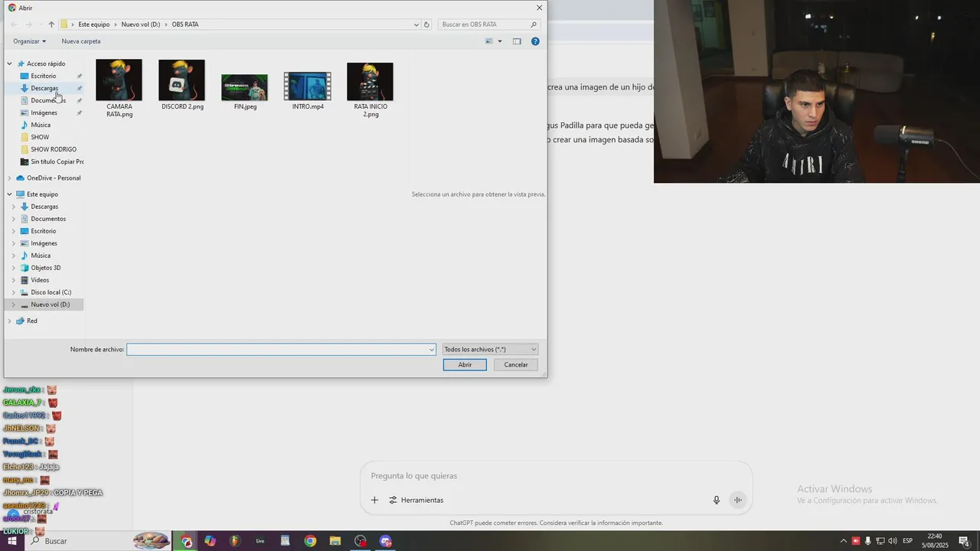Expand the Red network node
The height and width of the screenshot is (551, 980).
pyautogui.click(x=9, y=321)
